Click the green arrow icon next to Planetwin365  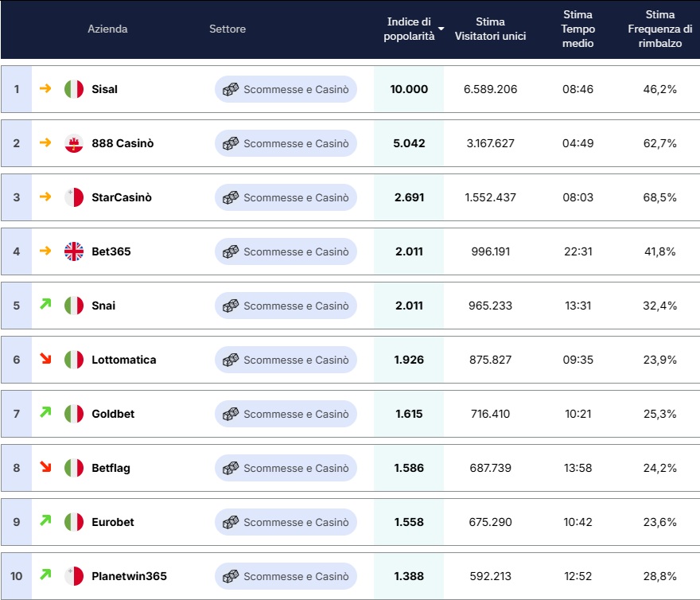pyautogui.click(x=44, y=576)
